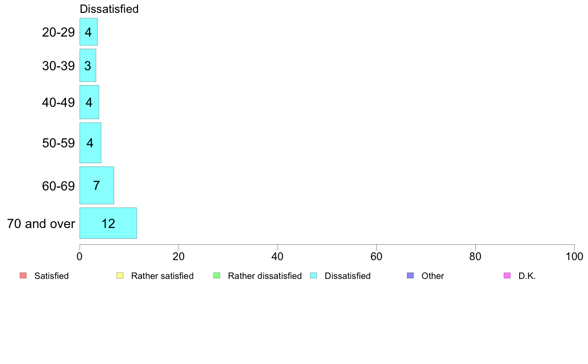Click the 60-69 axis label
This screenshot has width=588, height=364.
pos(58,186)
